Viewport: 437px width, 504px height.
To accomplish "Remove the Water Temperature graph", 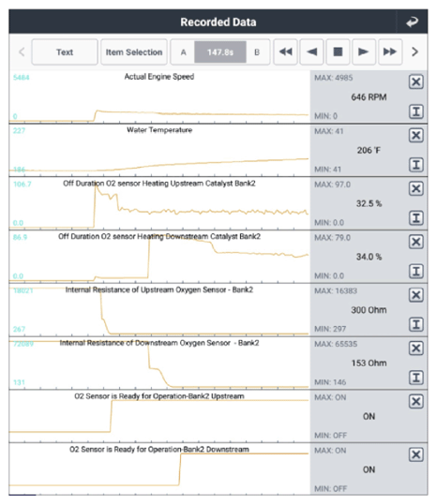I will (415, 135).
